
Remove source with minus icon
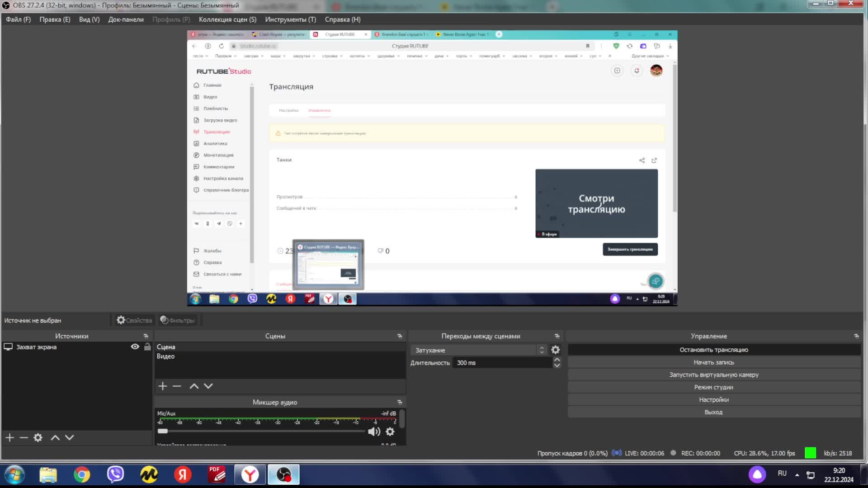24,437
